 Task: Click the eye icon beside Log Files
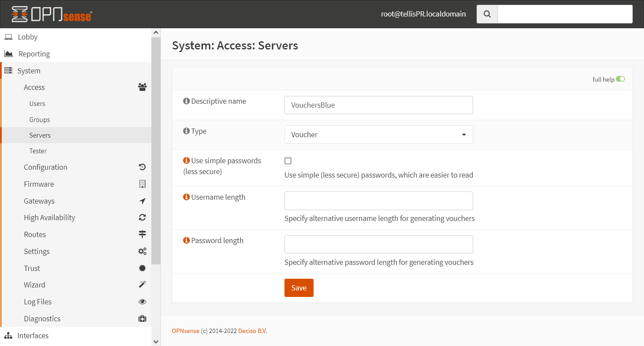pyautogui.click(x=142, y=301)
